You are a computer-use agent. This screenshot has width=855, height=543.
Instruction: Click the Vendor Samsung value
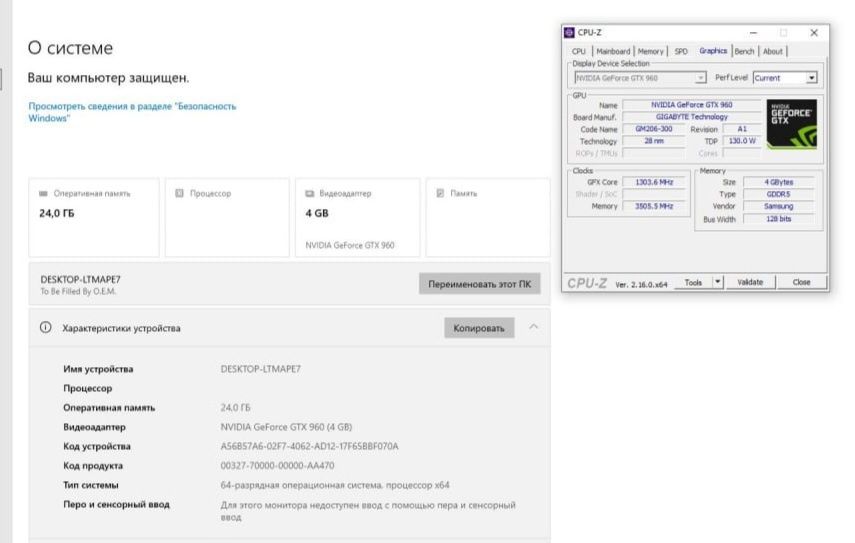tap(779, 206)
